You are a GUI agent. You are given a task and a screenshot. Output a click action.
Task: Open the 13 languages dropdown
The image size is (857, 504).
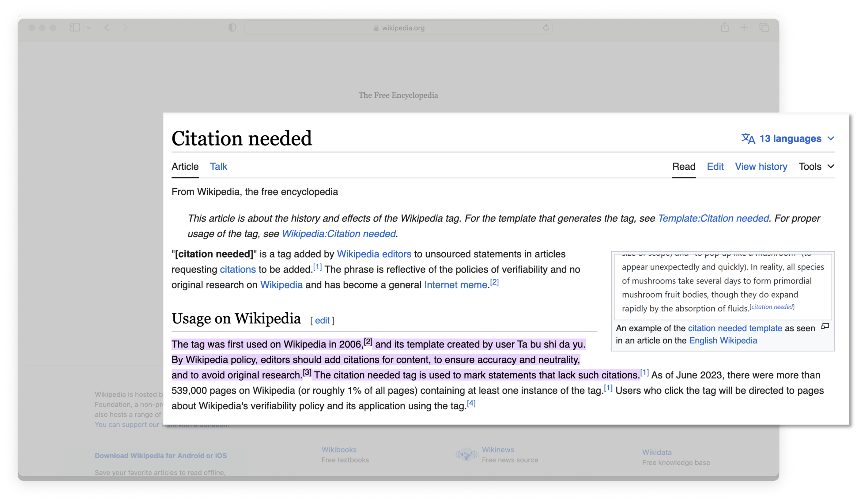(x=790, y=138)
